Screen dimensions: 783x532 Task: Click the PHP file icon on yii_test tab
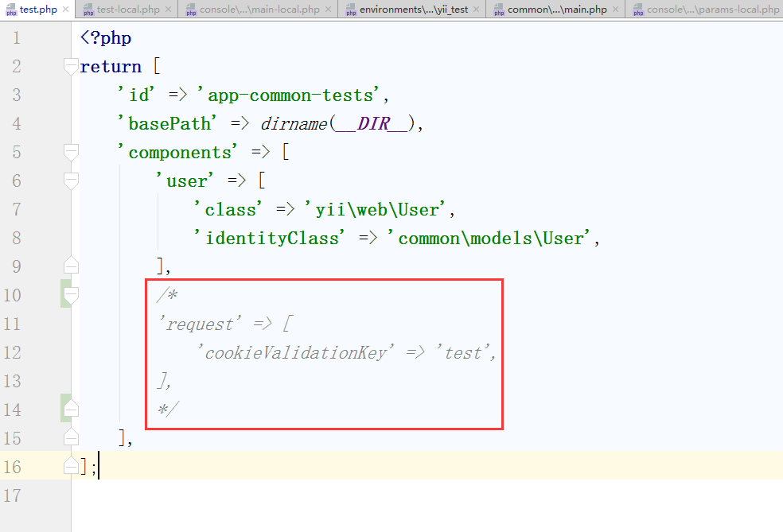point(350,10)
